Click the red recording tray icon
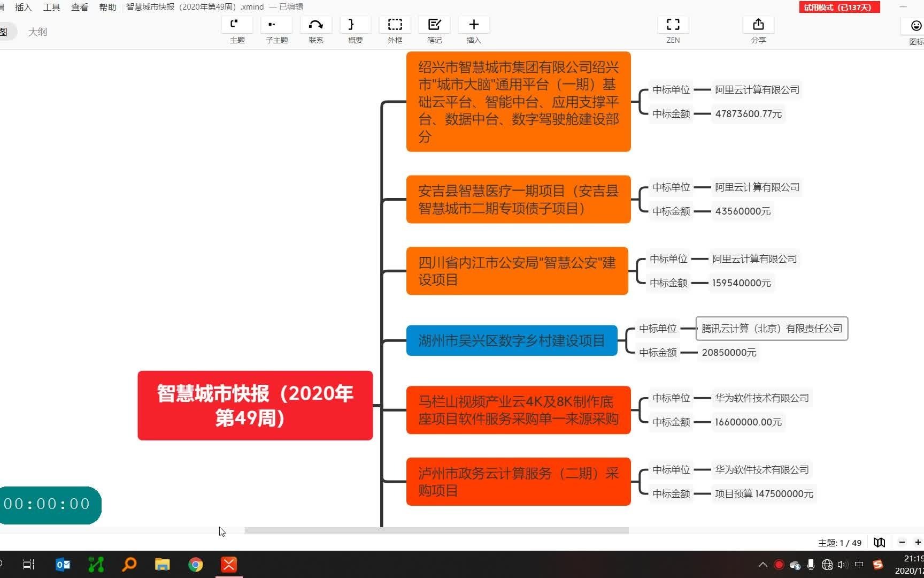 [x=779, y=565]
